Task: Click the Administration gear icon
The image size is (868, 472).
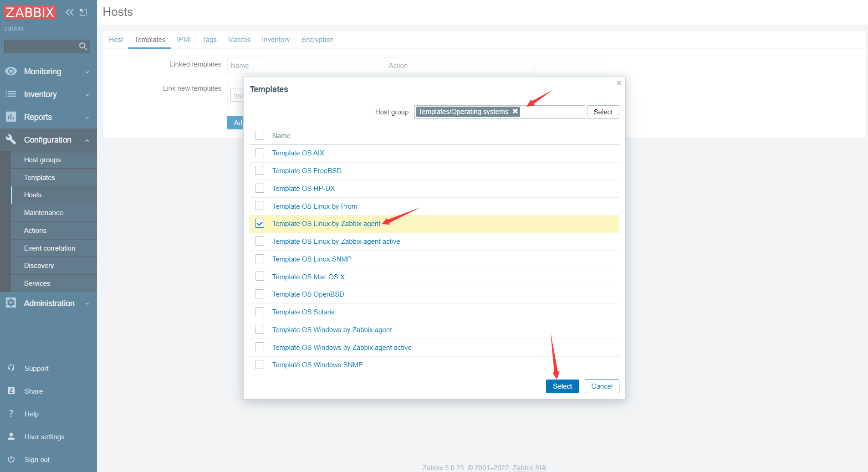Action: (11, 303)
